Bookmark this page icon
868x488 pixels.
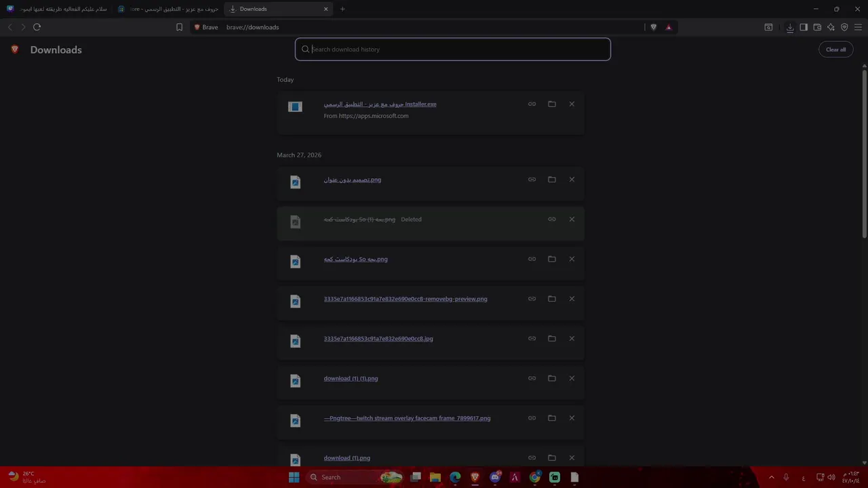click(179, 27)
